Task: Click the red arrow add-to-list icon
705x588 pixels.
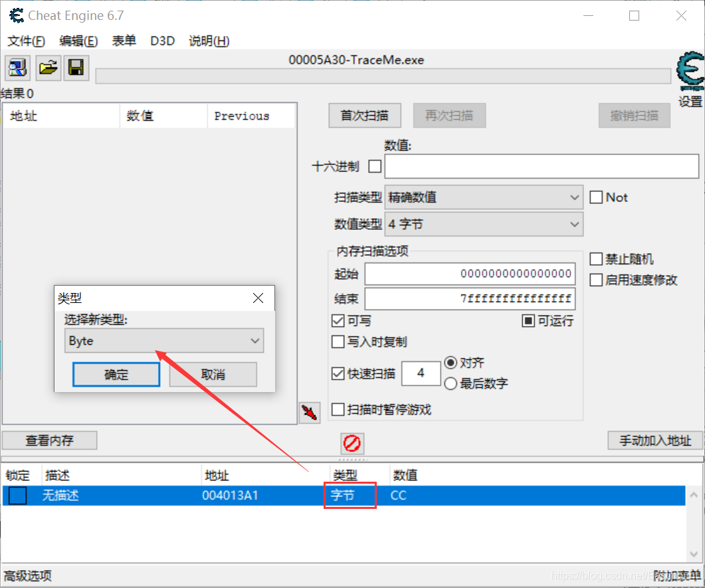Action: pyautogui.click(x=310, y=412)
